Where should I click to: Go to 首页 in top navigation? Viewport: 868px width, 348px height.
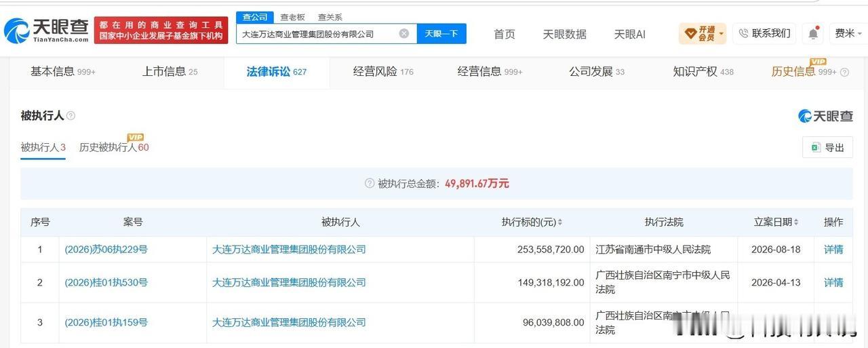pyautogui.click(x=504, y=34)
